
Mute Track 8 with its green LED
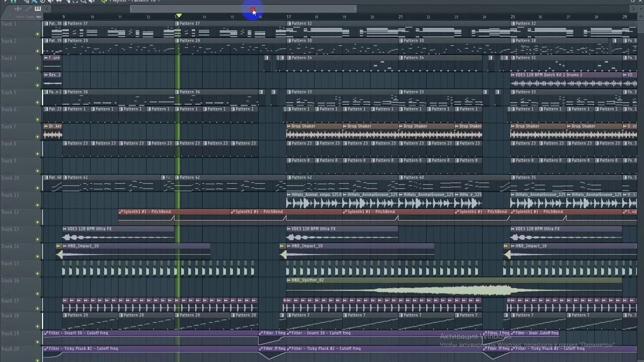[x=38, y=154]
